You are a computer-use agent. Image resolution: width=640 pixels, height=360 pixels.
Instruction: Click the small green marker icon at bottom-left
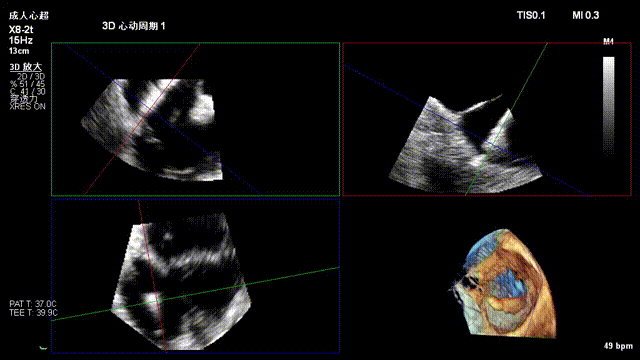pos(43,348)
